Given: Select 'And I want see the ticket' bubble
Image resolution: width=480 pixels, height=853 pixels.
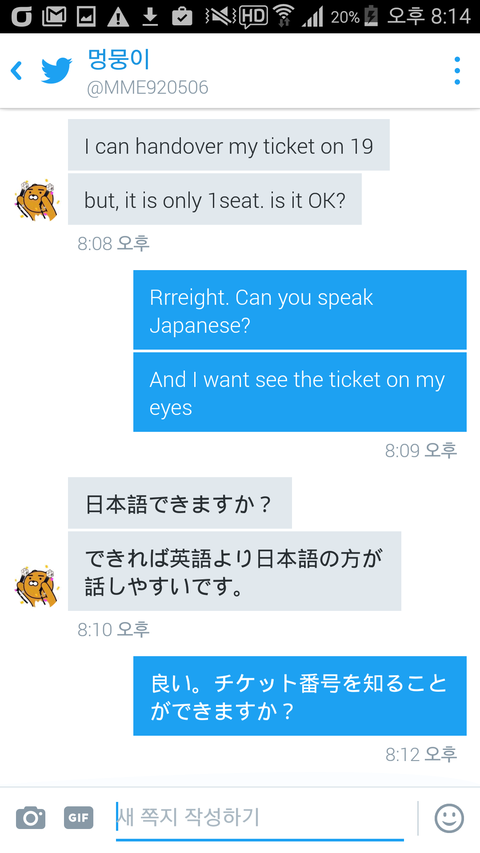Looking at the screenshot, I should [x=300, y=392].
